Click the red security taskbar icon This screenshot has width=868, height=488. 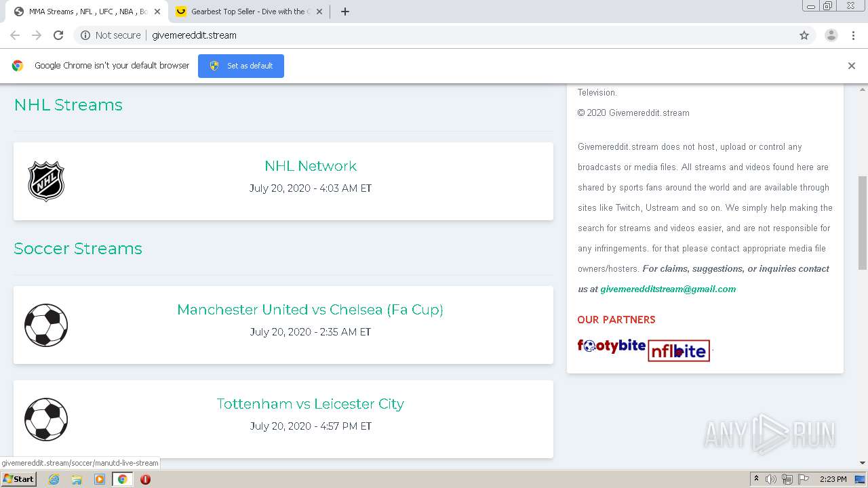pyautogui.click(x=145, y=479)
